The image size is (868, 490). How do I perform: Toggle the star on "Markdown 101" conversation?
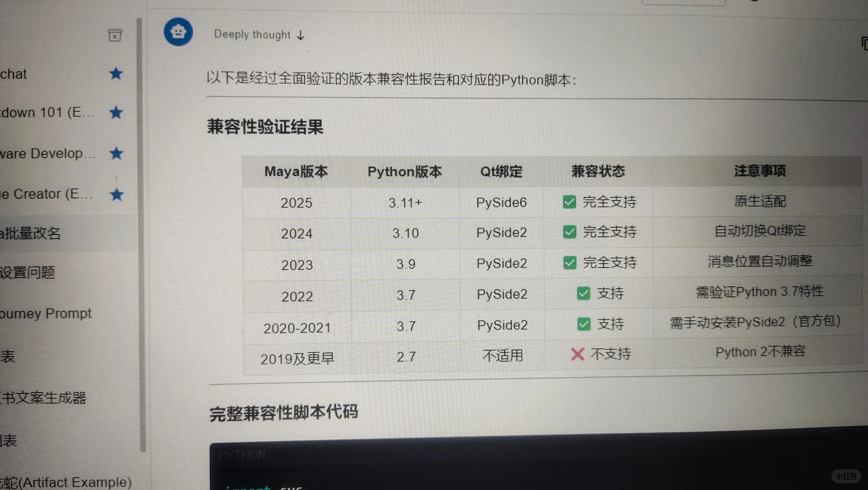pyautogui.click(x=116, y=113)
